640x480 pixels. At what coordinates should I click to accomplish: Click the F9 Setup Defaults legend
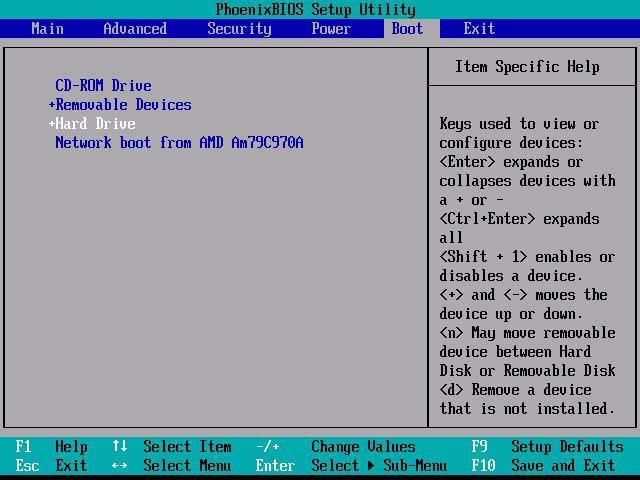(x=547, y=447)
